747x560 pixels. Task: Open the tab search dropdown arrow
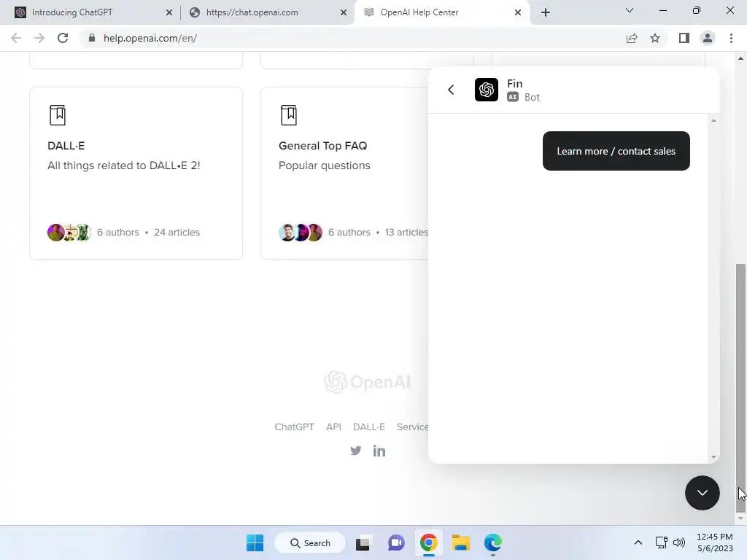(x=630, y=10)
